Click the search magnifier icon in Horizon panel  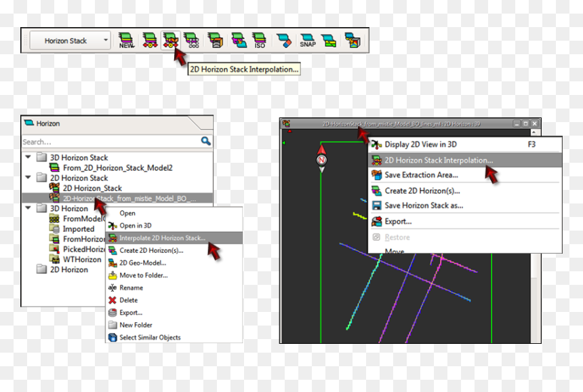click(x=205, y=141)
